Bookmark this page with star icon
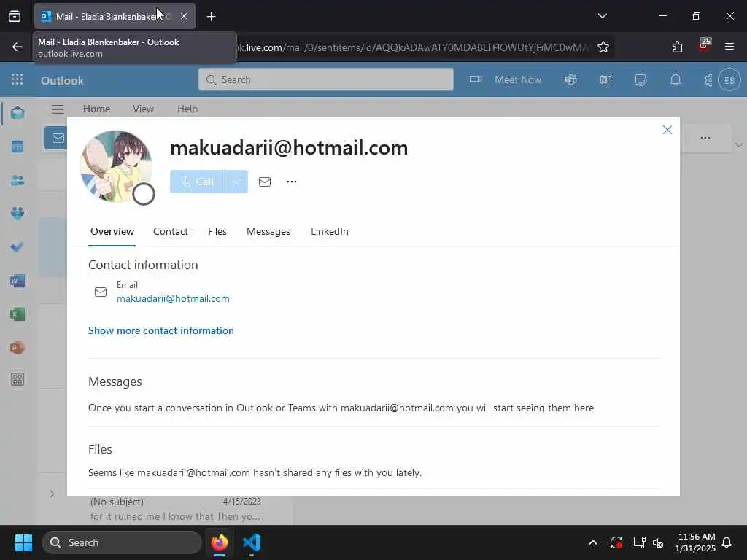747x560 pixels. point(603,47)
